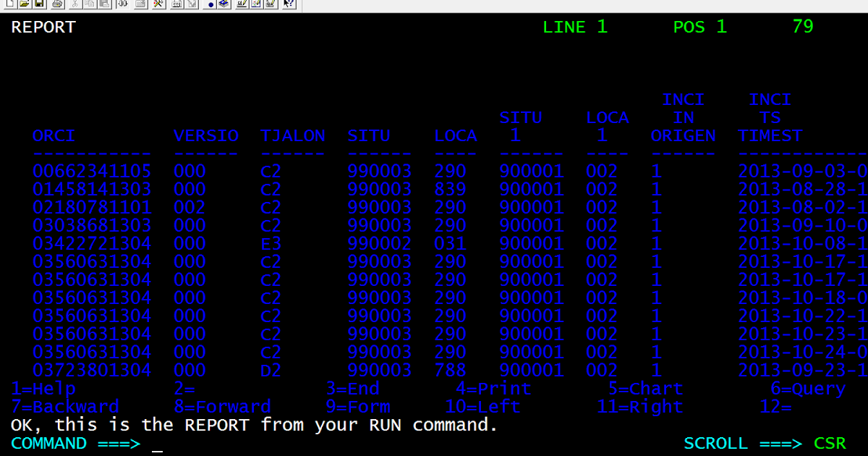
Task: Start macro recording with the blue dot icon
Action: click(x=211, y=5)
